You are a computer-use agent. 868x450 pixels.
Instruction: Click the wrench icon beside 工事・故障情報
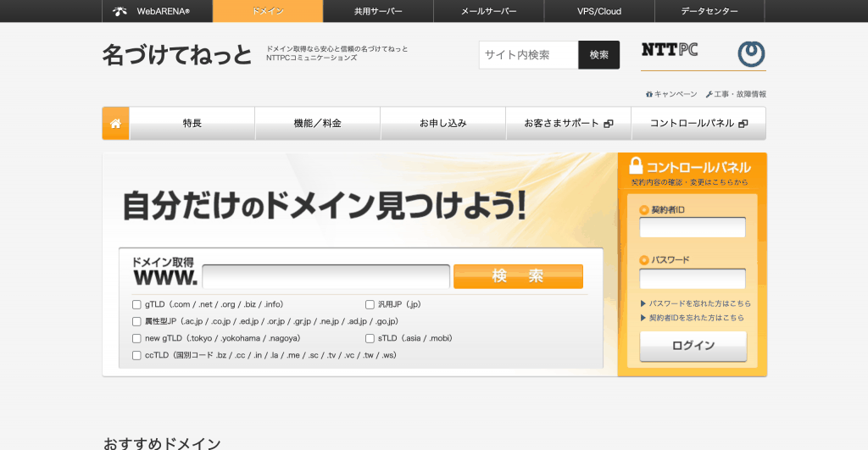(709, 95)
